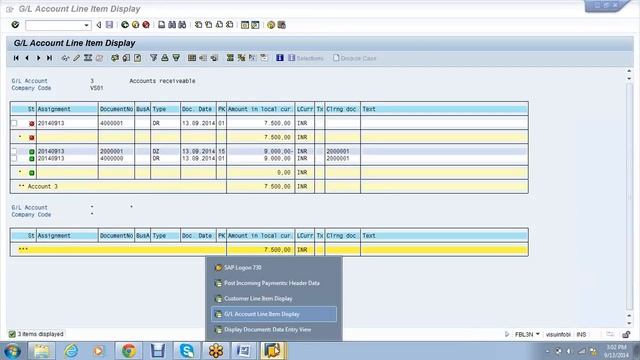640x360 pixels.
Task: Click the '3 items displayed' status message
Action: click(x=40, y=334)
